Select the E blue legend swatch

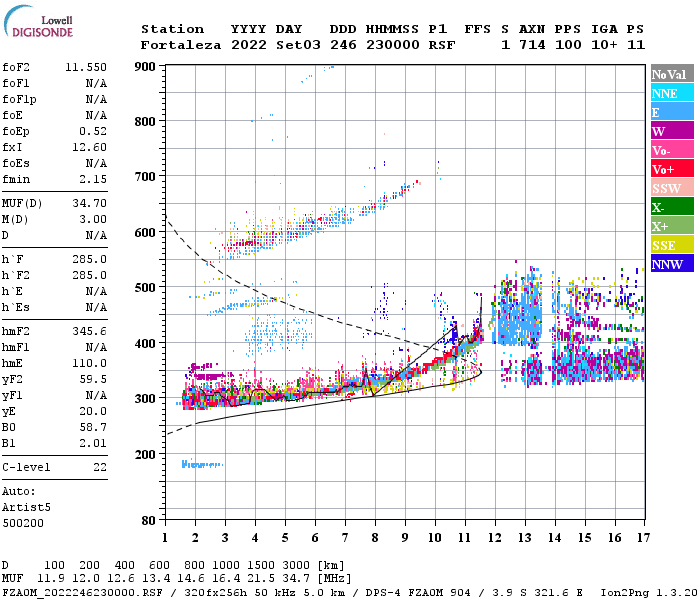[672, 112]
